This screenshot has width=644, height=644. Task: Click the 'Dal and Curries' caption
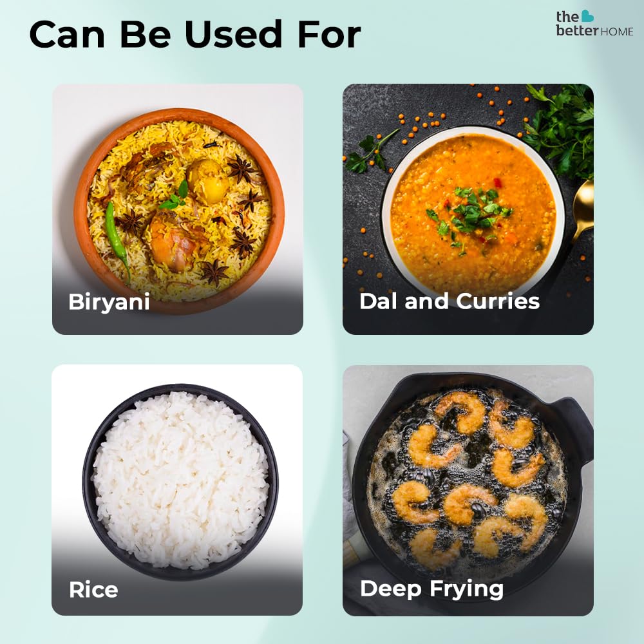pos(450,301)
